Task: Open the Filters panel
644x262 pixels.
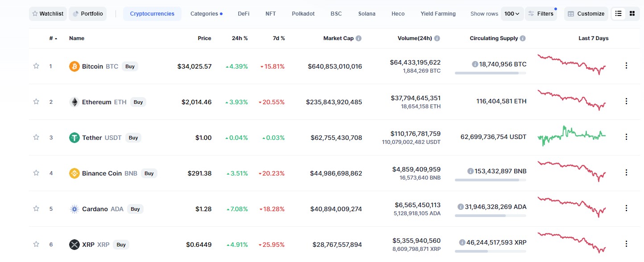Action: coord(541,14)
